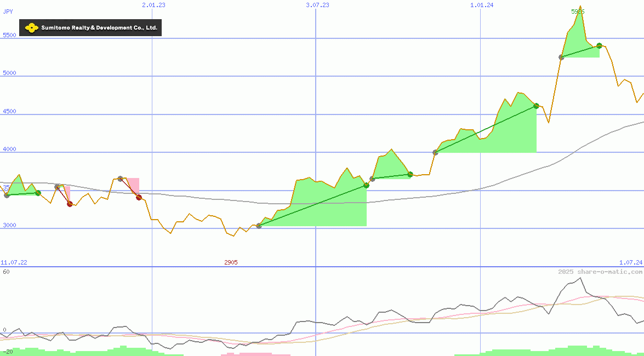
Task: Click the 11.07.22 start date label
Action: [x=14, y=262]
